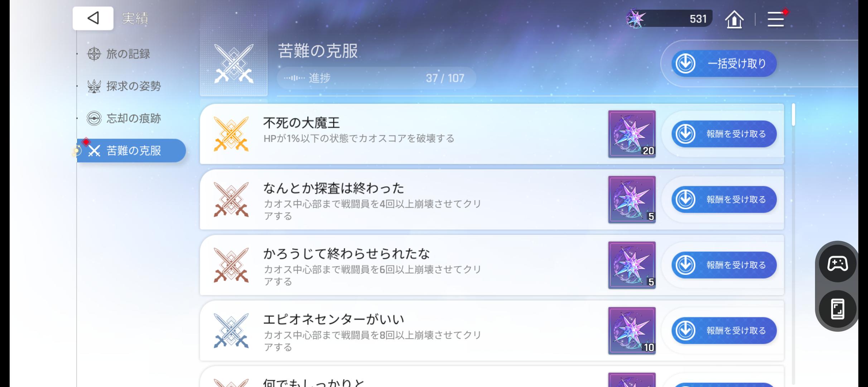The width and height of the screenshot is (868, 387).
Task: Tap the gamepad controller icon
Action: (x=837, y=264)
